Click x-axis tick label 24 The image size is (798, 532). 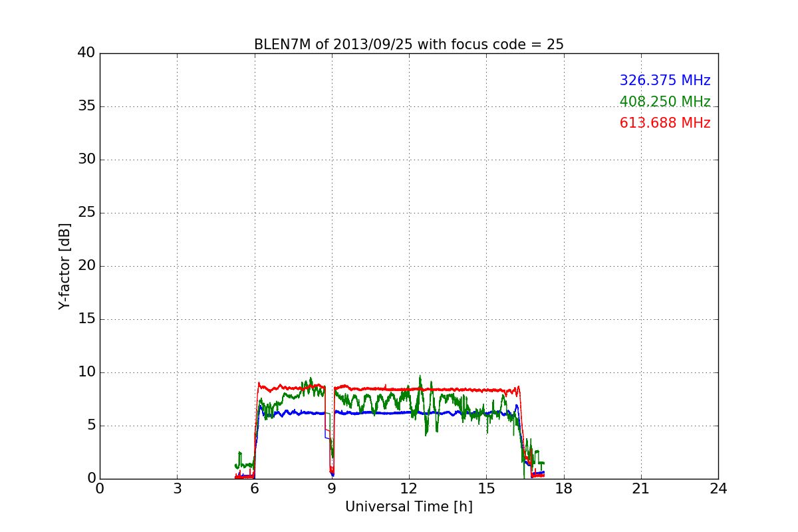(718, 489)
